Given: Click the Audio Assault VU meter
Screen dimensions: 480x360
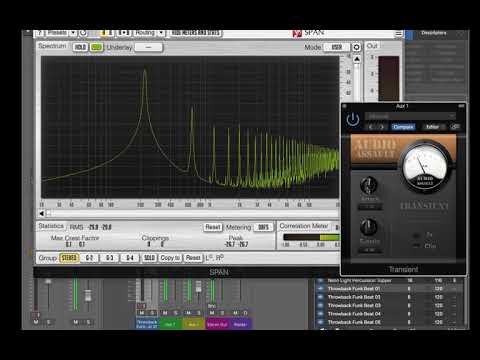Looking at the screenshot, I should 425,166.
